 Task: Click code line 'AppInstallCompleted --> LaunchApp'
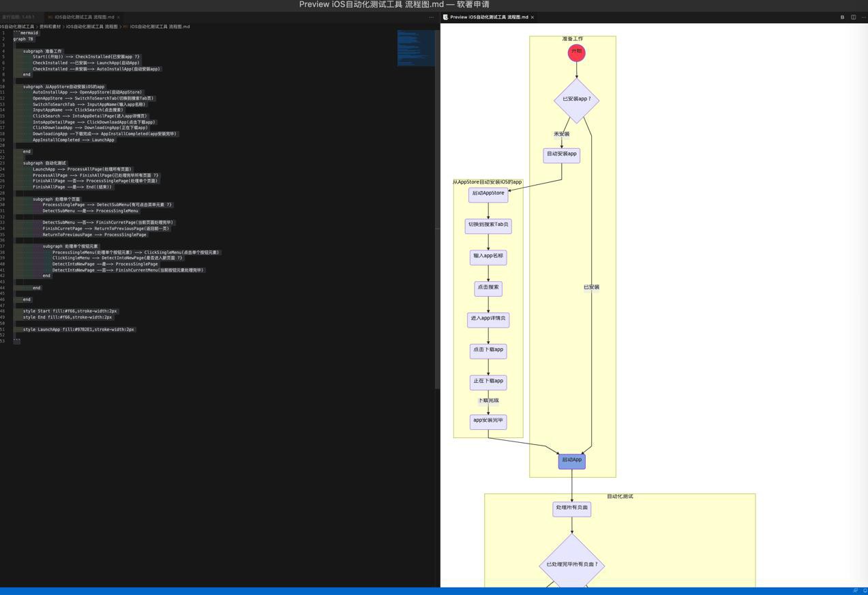pos(74,140)
